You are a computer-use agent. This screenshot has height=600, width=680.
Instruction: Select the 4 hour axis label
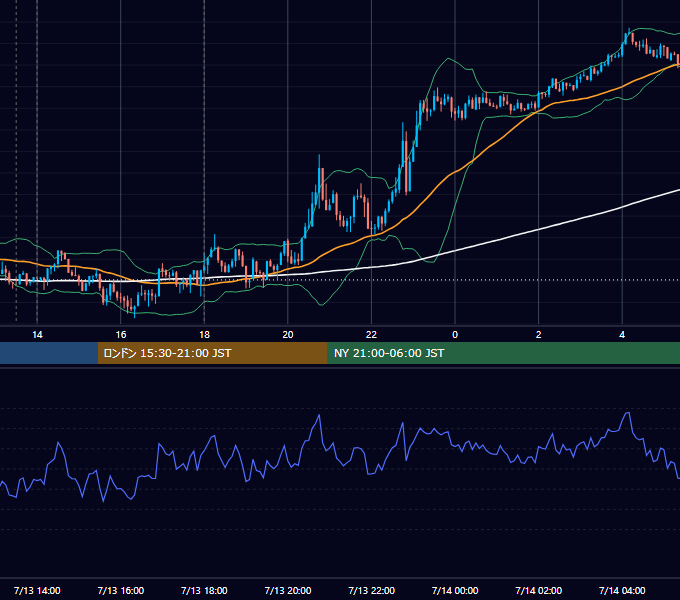click(x=622, y=335)
